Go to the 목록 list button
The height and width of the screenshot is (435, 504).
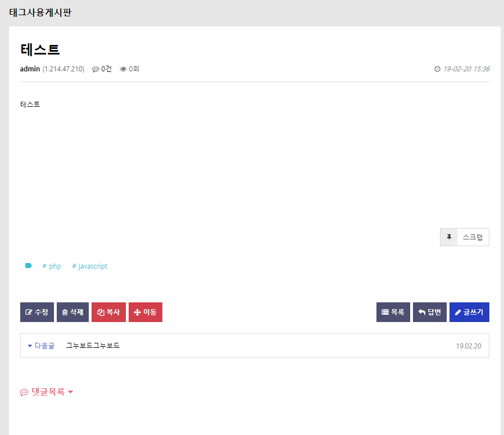(x=393, y=312)
